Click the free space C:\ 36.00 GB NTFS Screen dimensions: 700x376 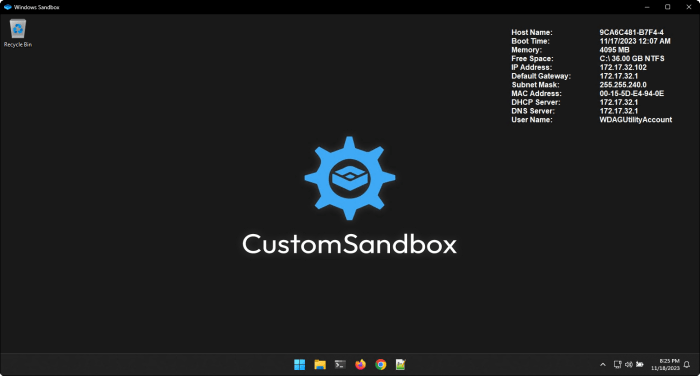pos(632,58)
